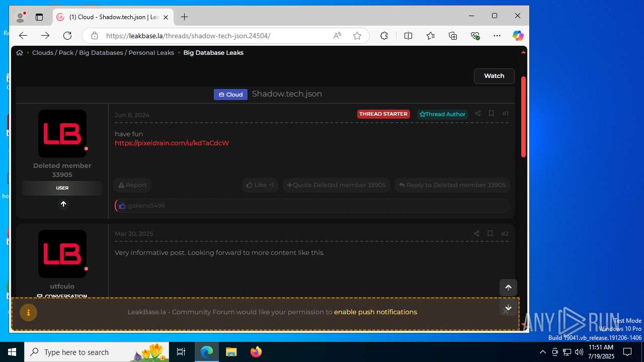Screen dimensions: 644x362
Task: Open gakena5496 liker profile
Action: (x=146, y=206)
